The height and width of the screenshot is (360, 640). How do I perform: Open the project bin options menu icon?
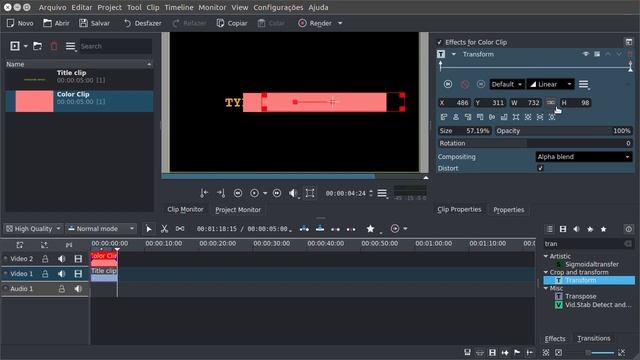(x=71, y=46)
